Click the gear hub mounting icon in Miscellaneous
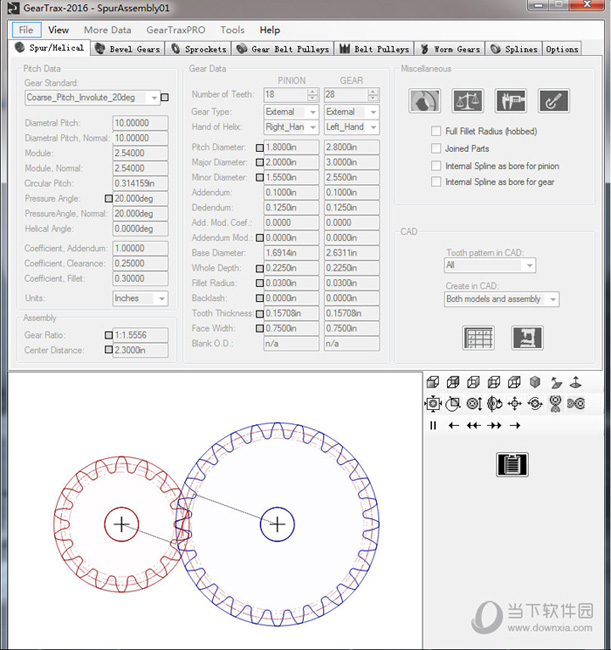 424,101
